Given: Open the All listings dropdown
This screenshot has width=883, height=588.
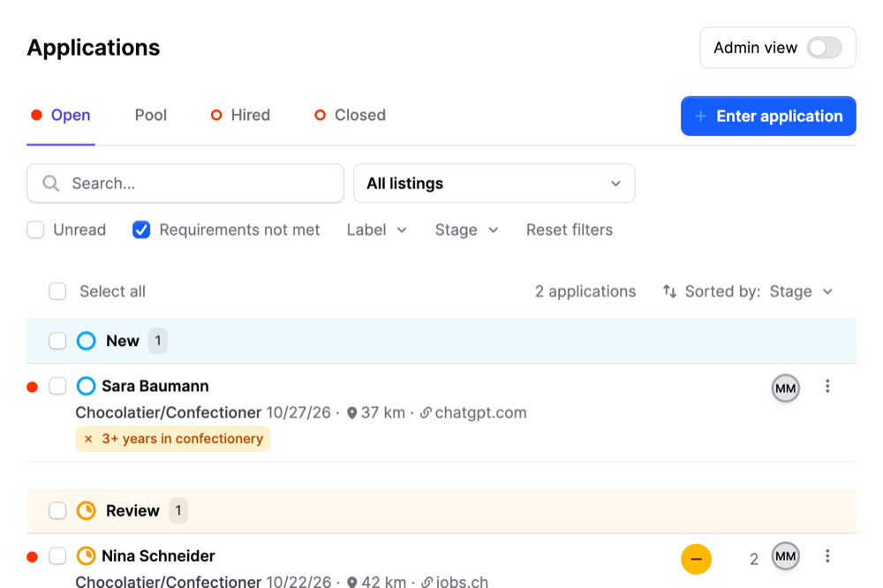Looking at the screenshot, I should point(494,183).
